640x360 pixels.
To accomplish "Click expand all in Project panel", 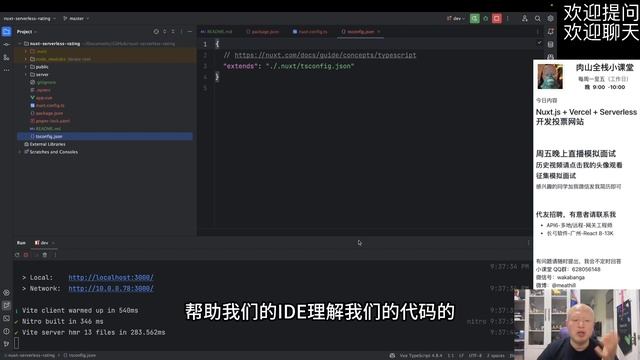I will coord(164,31).
